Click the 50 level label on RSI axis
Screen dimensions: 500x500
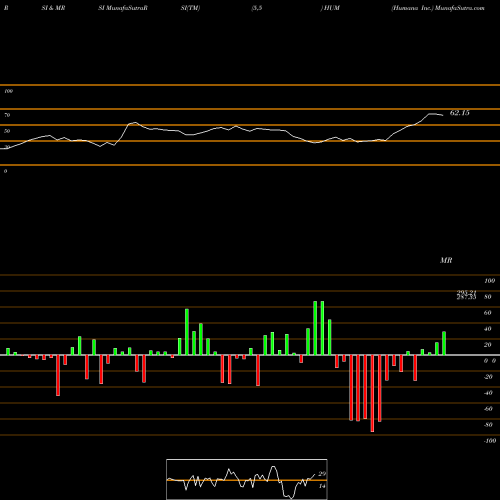point(7,131)
